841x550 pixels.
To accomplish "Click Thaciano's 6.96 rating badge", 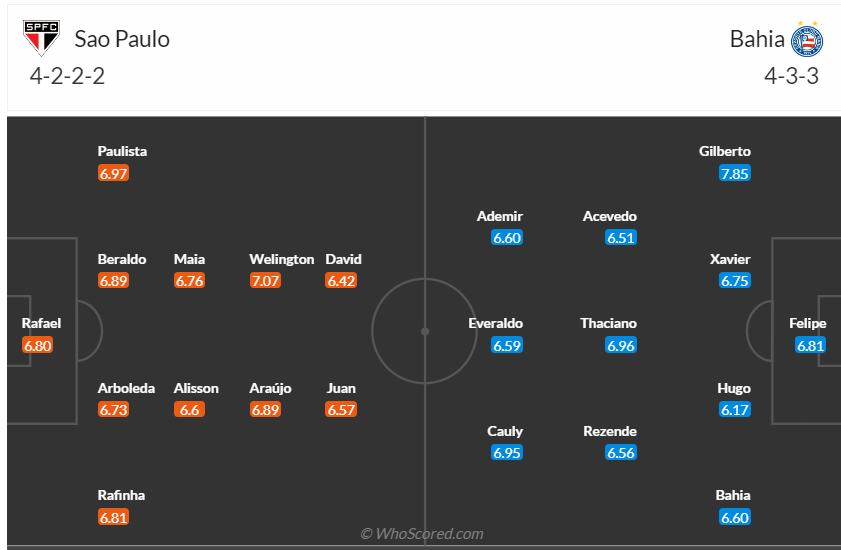I will 621,346.
